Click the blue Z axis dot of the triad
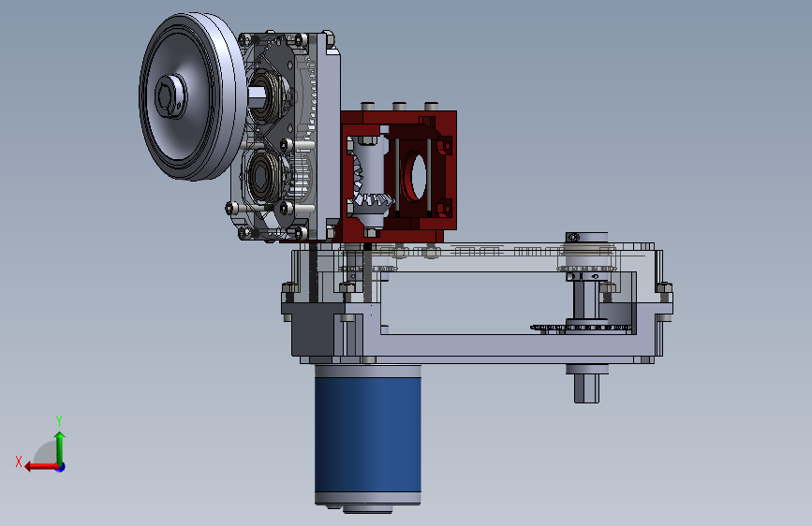The height and width of the screenshot is (526, 812). tap(61, 467)
